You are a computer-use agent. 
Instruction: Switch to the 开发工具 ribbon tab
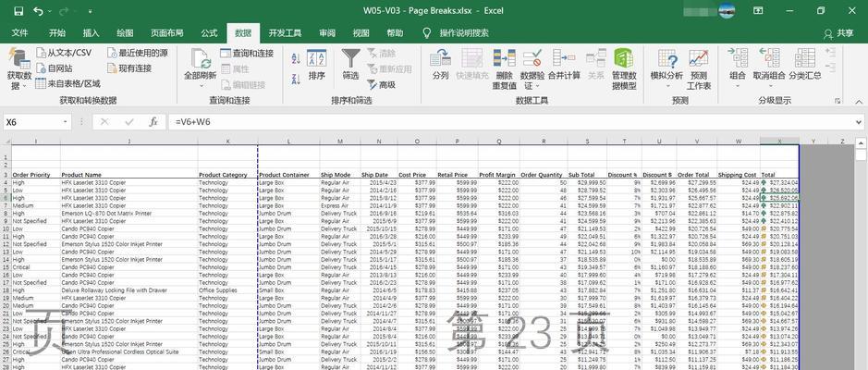point(285,33)
